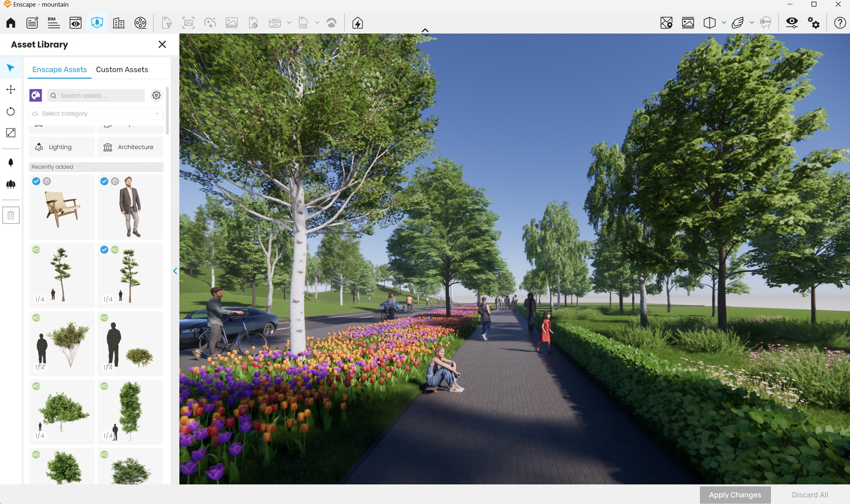Select the scale asset tool
The image size is (850, 504).
point(11,133)
